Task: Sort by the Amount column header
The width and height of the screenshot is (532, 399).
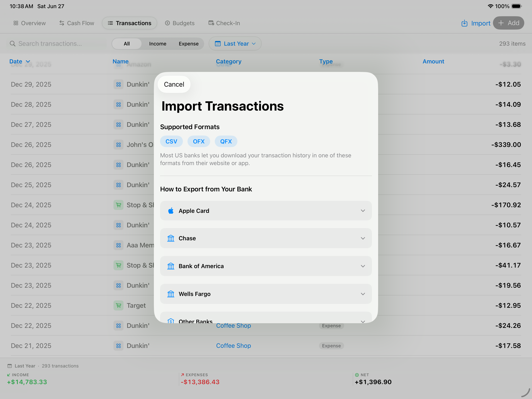Action: tap(433, 61)
